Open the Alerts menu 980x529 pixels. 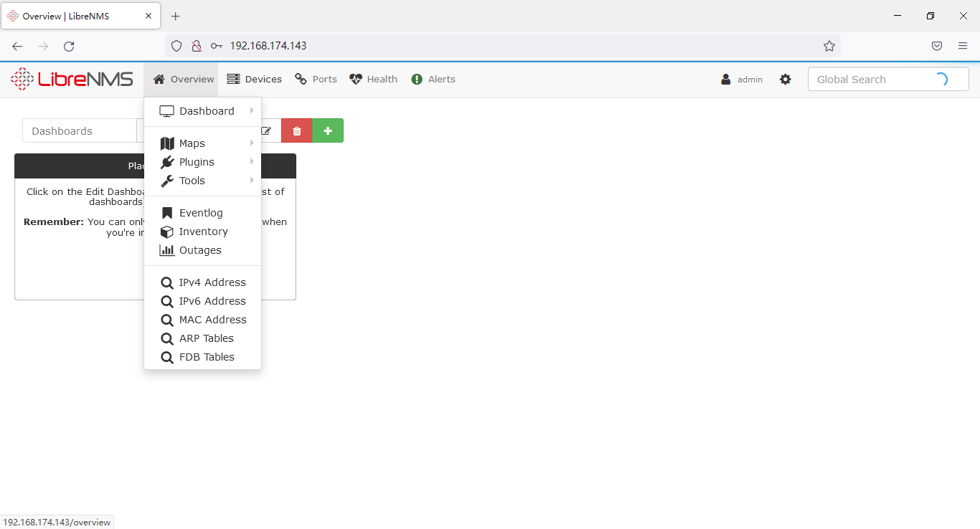[x=433, y=79]
